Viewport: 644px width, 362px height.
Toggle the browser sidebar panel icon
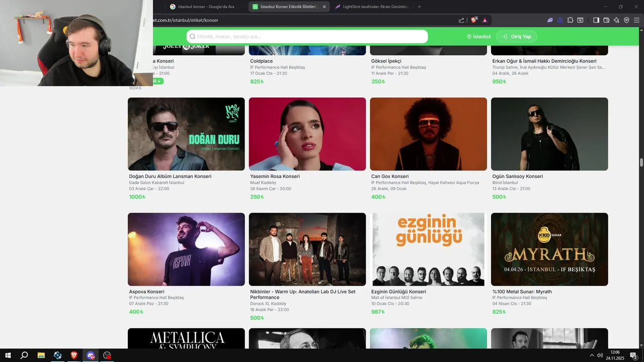tap(596, 20)
